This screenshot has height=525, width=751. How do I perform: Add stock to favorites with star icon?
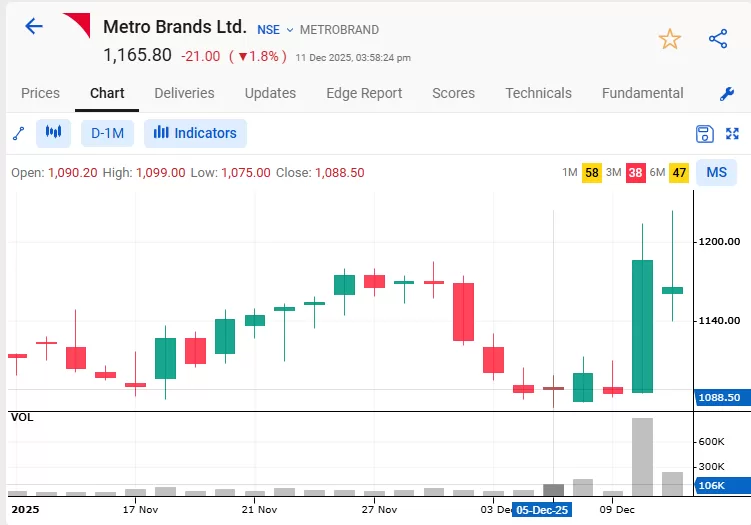pyautogui.click(x=670, y=39)
